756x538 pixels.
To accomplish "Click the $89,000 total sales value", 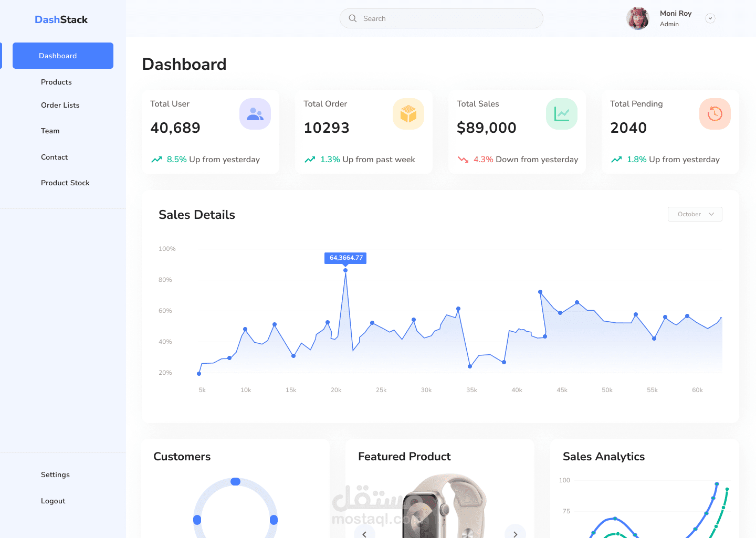I will [x=487, y=128].
